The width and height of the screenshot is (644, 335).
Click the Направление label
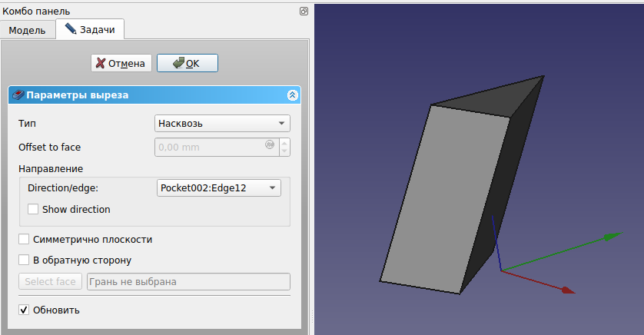[51, 169]
